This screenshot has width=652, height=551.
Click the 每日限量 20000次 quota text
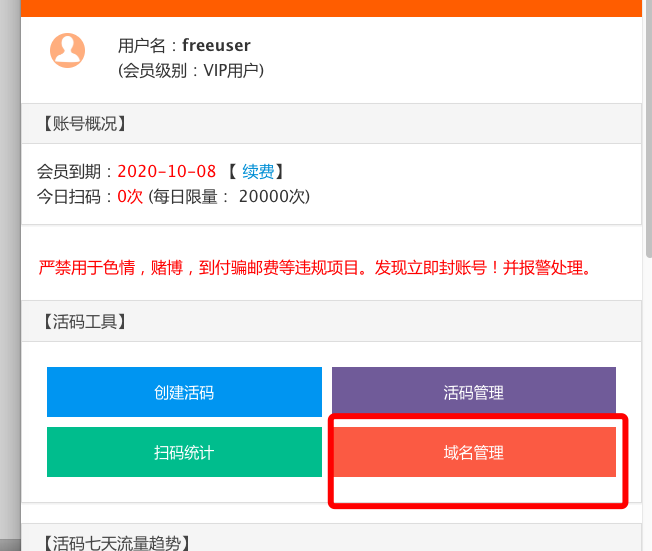coord(229,196)
